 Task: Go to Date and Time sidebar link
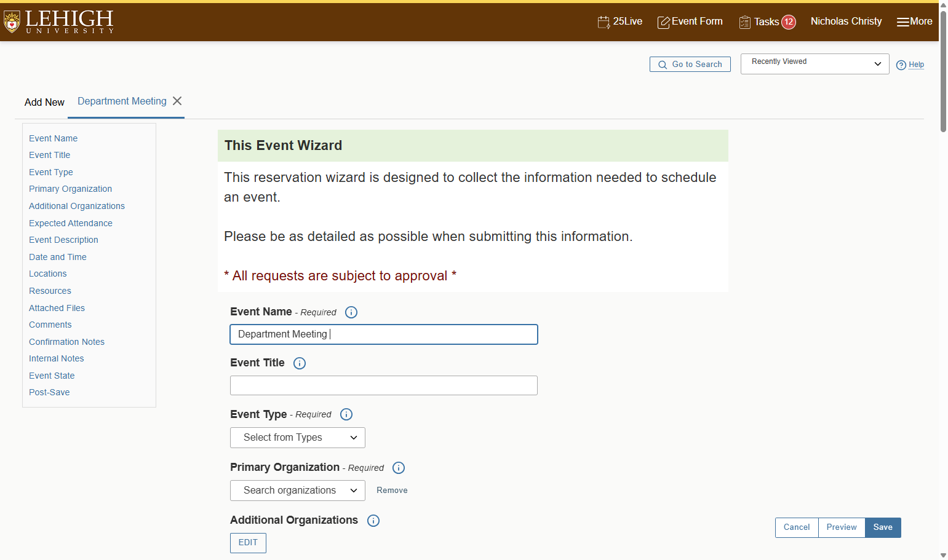tap(58, 257)
